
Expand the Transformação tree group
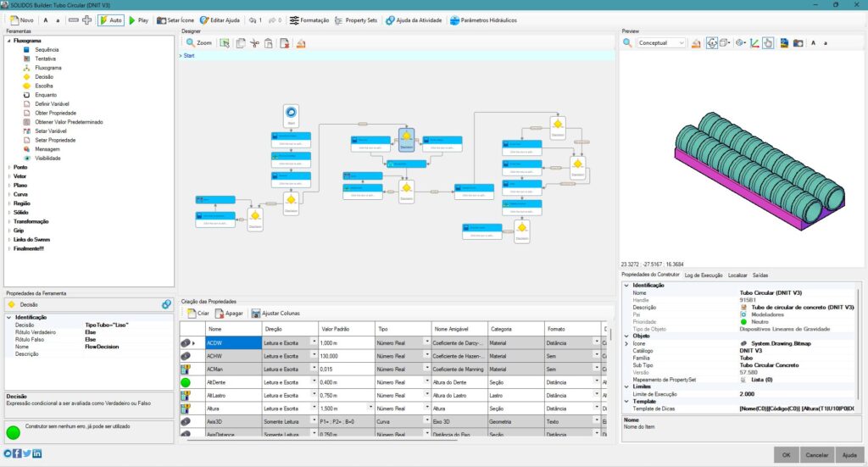pos(8,221)
